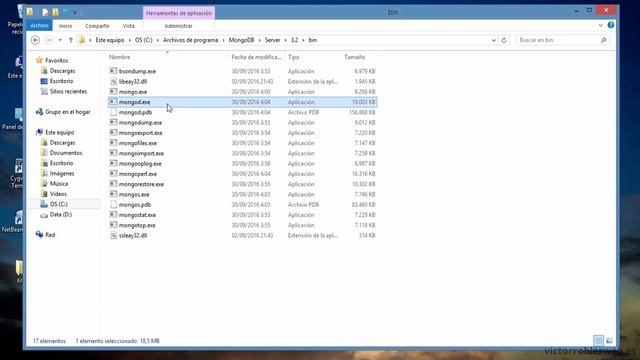The height and width of the screenshot is (360, 640).
Task: Select the mongodump.exe file icon
Action: tap(113, 122)
